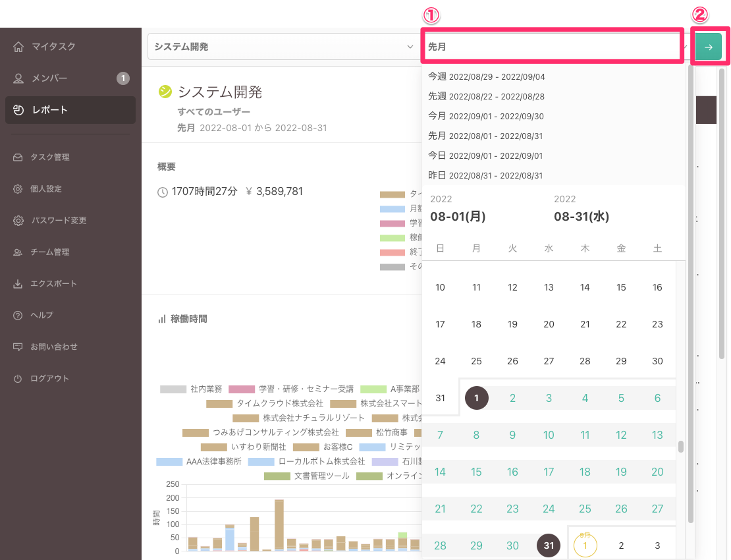This screenshot has width=731, height=560.
Task: Select August 15 in the calendar
Action: [475, 472]
